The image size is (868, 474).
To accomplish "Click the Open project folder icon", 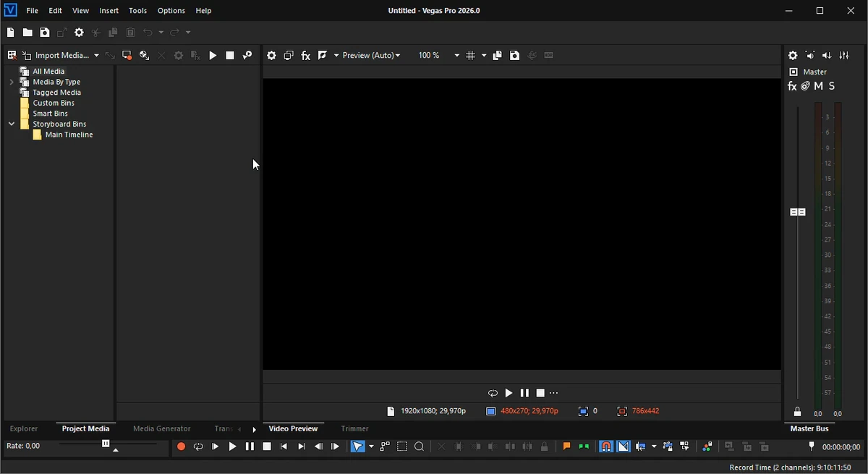I will coord(27,33).
